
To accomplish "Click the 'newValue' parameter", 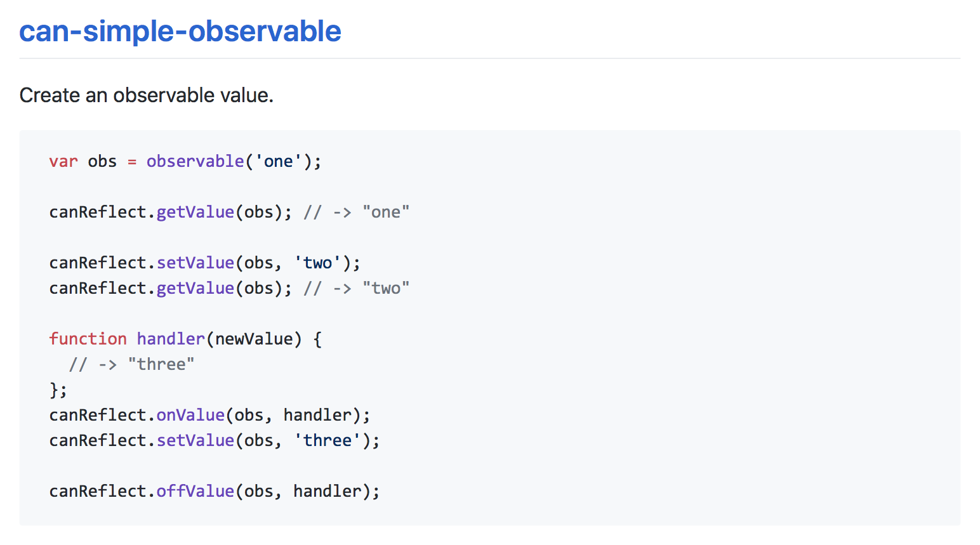I will pos(254,339).
